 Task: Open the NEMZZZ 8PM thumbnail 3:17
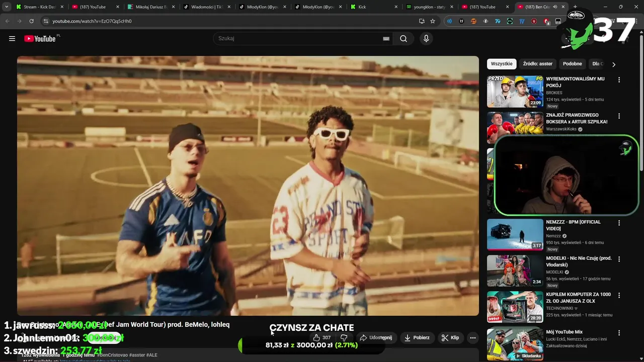click(x=515, y=235)
